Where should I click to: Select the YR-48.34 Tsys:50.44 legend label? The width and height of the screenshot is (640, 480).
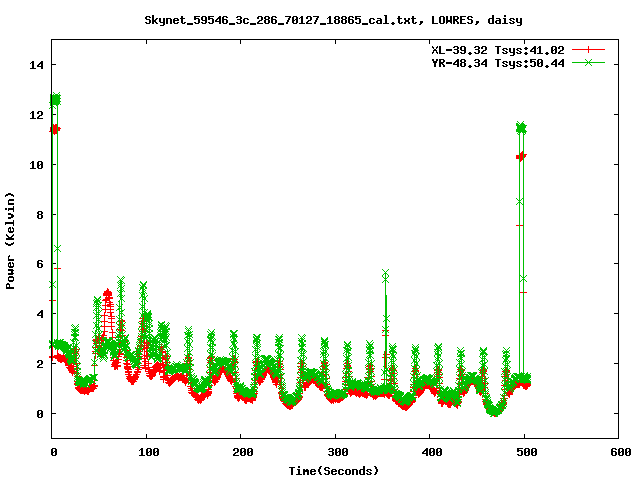tap(498, 63)
